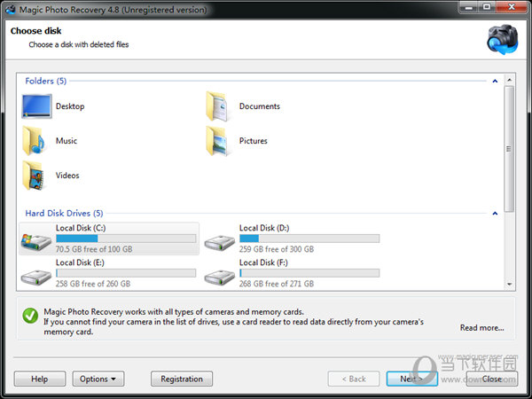Select the "Pictures" label
This screenshot has height=399, width=532.
click(254, 141)
